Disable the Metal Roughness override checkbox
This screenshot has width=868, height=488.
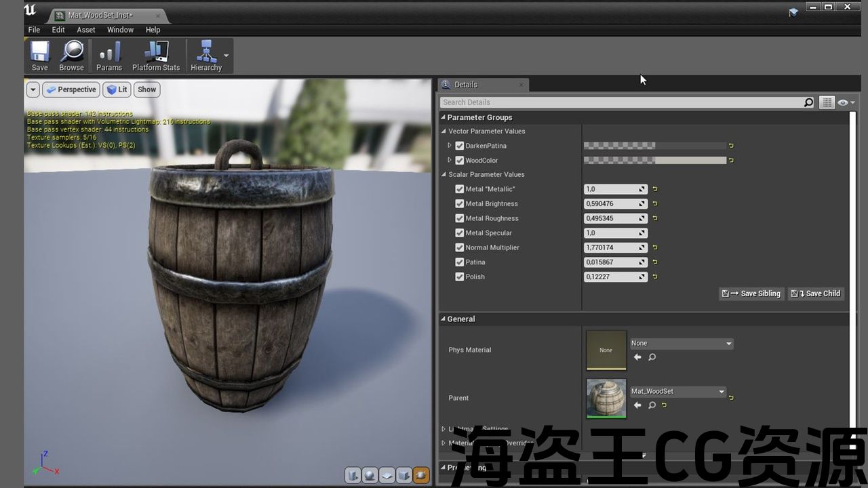coord(460,218)
